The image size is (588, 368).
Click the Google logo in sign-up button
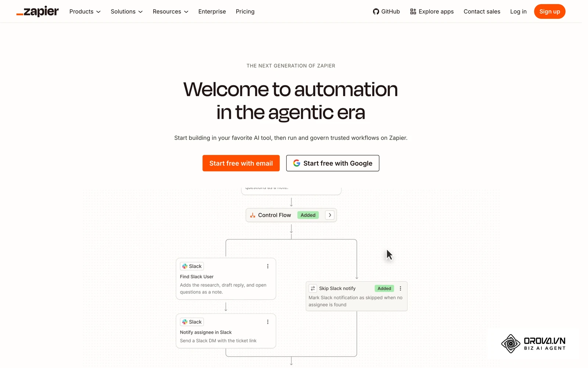click(x=297, y=163)
